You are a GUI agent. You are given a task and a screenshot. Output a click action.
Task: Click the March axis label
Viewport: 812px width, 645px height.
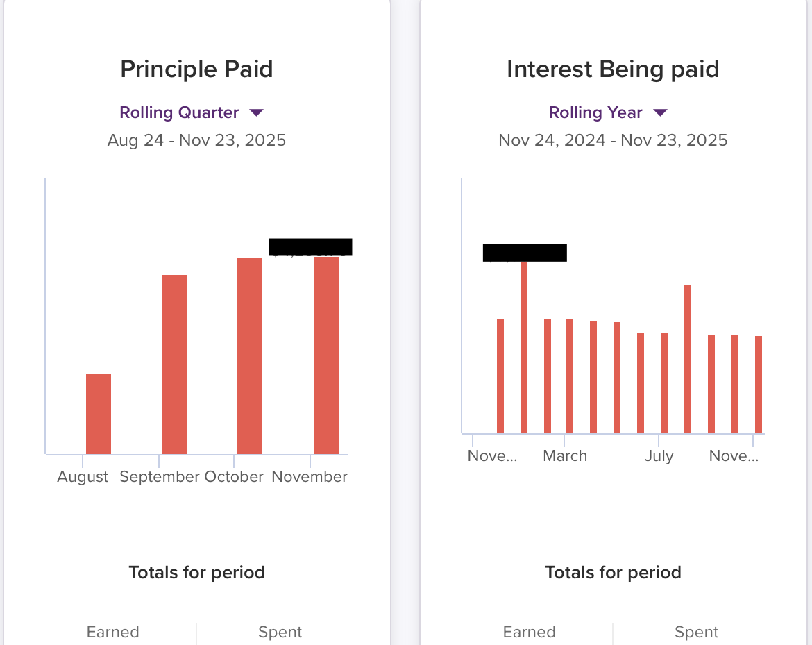point(565,456)
